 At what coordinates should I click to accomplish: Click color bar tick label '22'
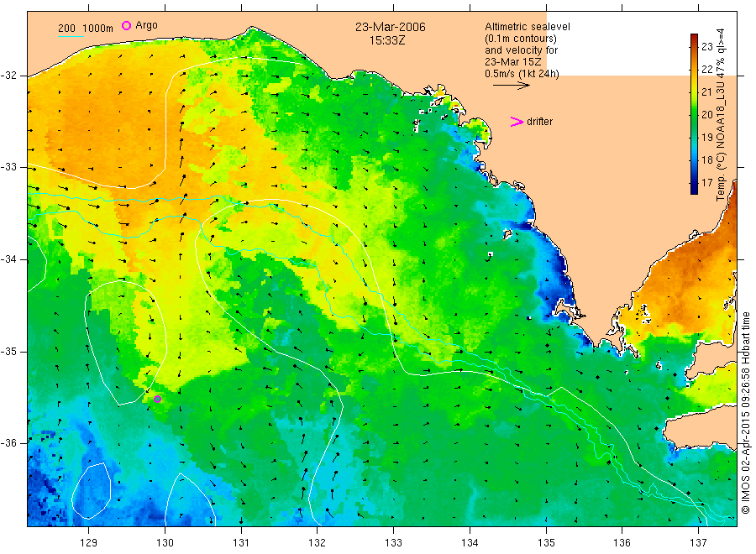(706, 69)
